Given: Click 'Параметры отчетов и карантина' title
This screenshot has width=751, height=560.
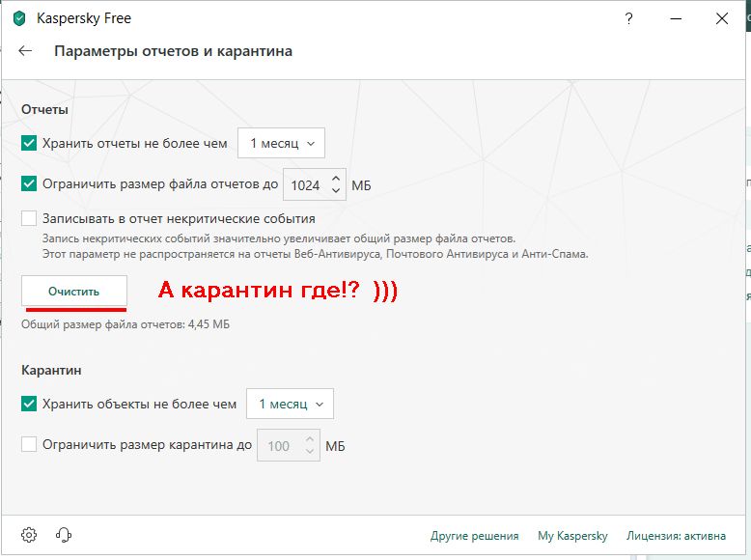Looking at the screenshot, I should coord(173,51).
